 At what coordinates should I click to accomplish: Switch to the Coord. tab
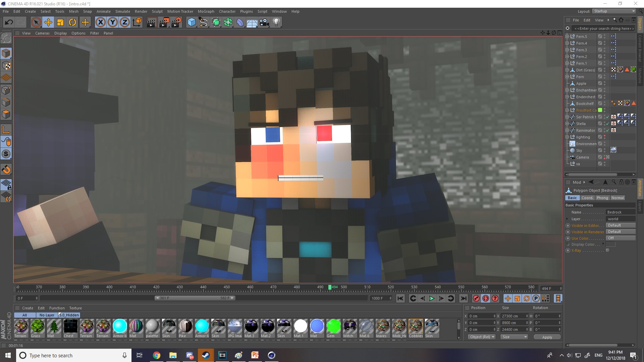587,198
